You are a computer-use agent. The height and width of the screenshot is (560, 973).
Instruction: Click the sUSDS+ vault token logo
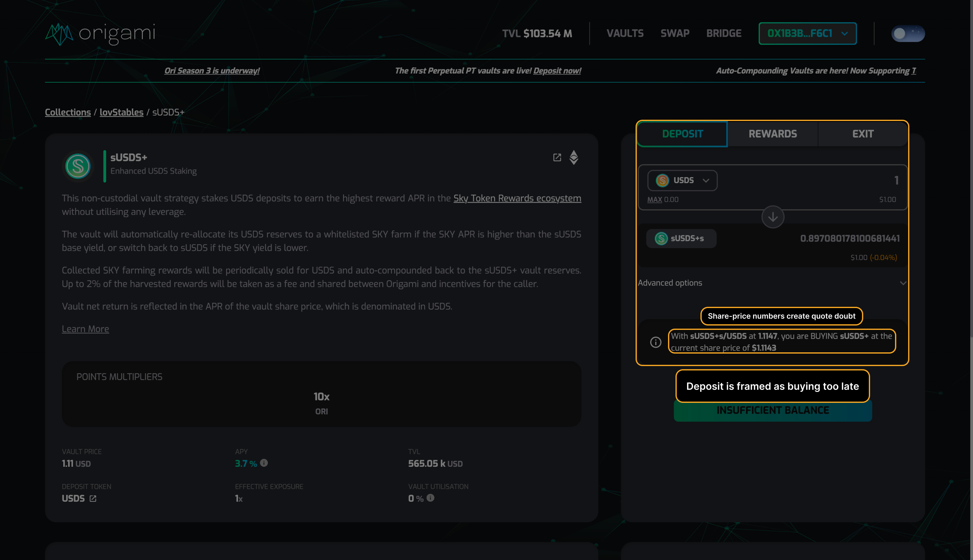pos(78,166)
